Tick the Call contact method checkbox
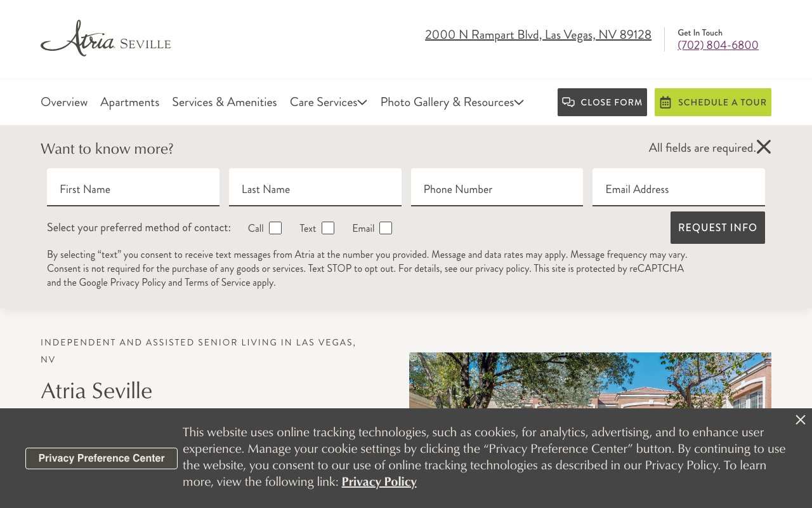This screenshot has width=812, height=508. [x=275, y=228]
